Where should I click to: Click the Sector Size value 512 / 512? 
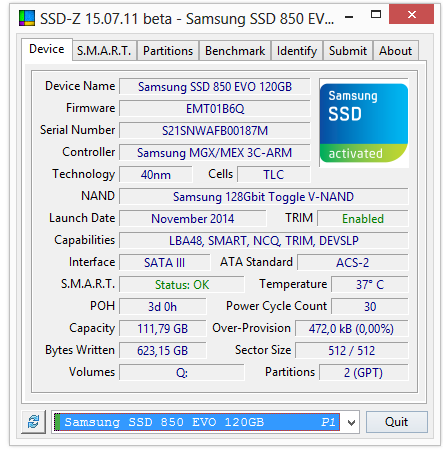[x=351, y=351]
